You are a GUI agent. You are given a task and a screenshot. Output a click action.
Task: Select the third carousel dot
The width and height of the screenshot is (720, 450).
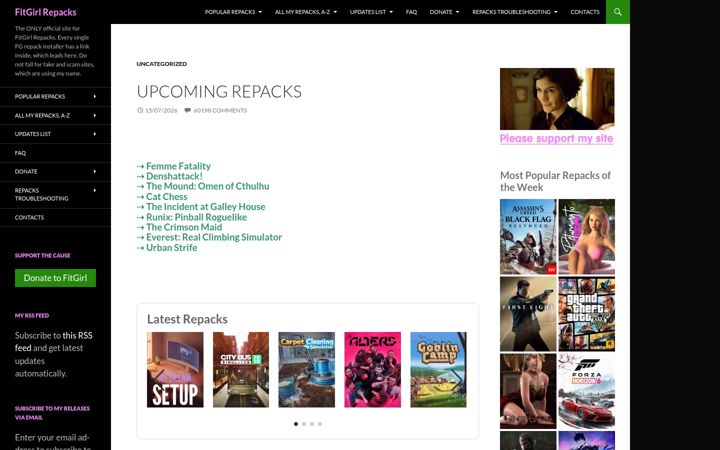pos(312,424)
